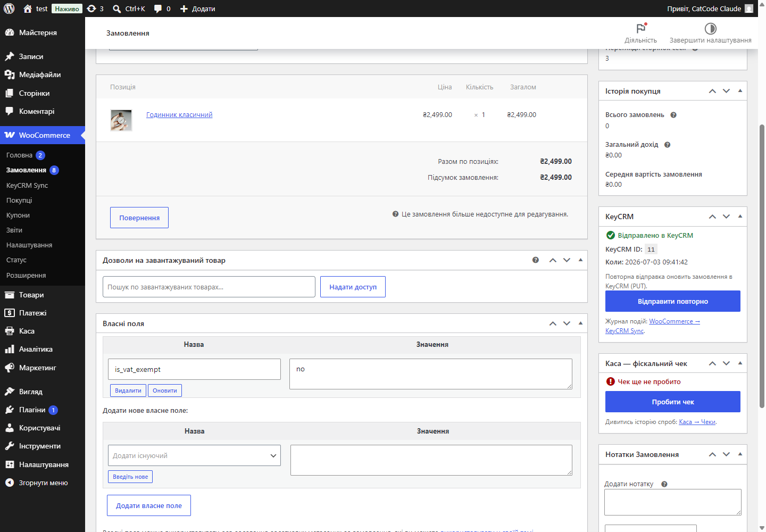Click the is_vat_exempt name field
The width and height of the screenshot is (766, 532).
coord(194,369)
